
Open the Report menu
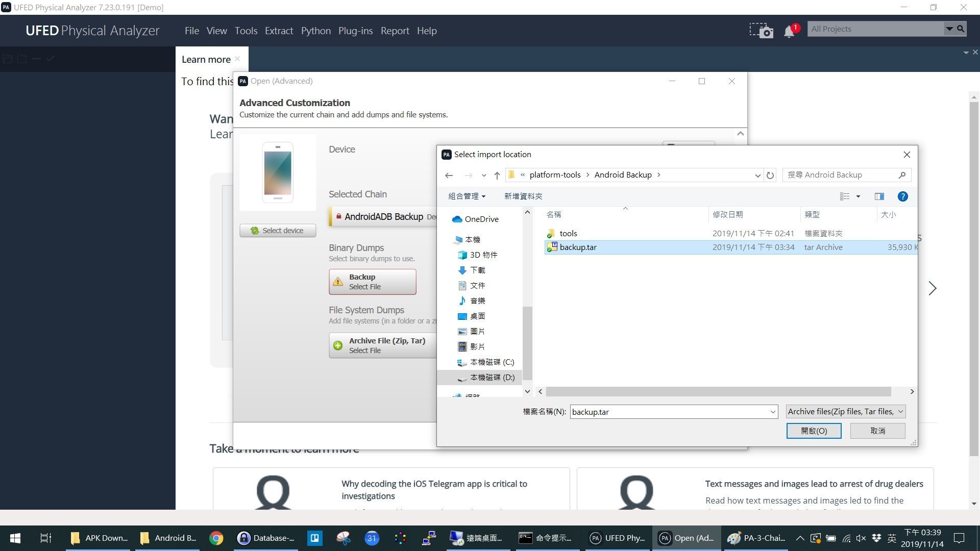(395, 31)
